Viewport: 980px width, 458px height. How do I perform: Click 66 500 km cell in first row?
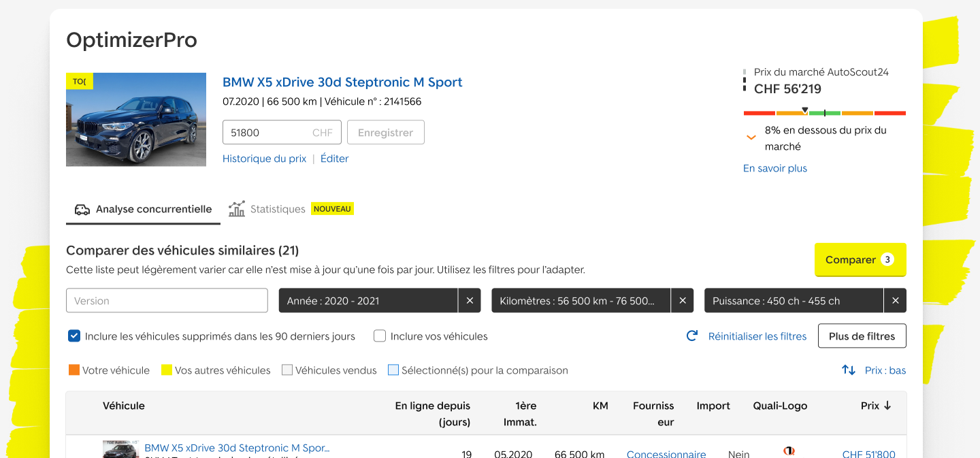[579, 454]
